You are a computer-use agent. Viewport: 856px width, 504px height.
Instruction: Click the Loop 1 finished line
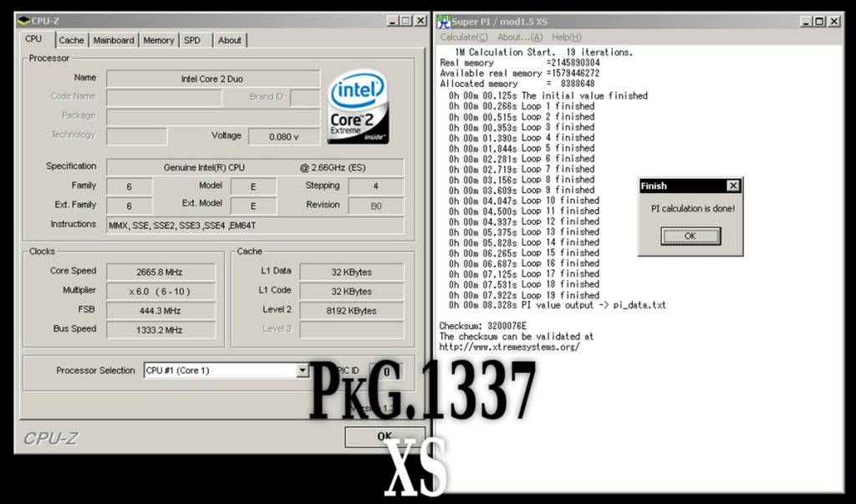click(522, 106)
